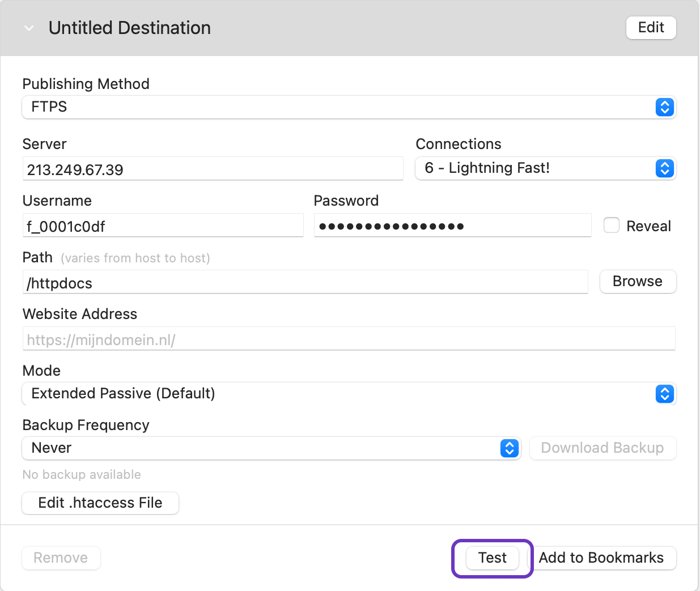Click the Server address input field
Screen dimensions: 700x591
[x=213, y=169]
